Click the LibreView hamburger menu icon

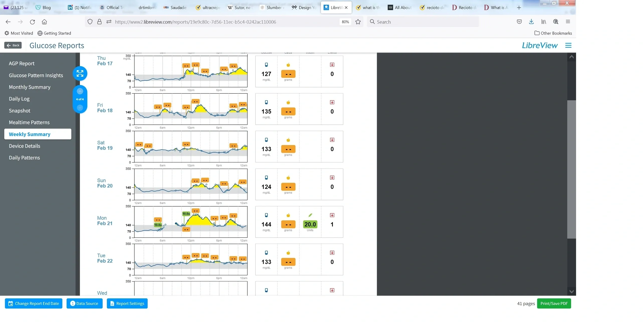coord(568,45)
